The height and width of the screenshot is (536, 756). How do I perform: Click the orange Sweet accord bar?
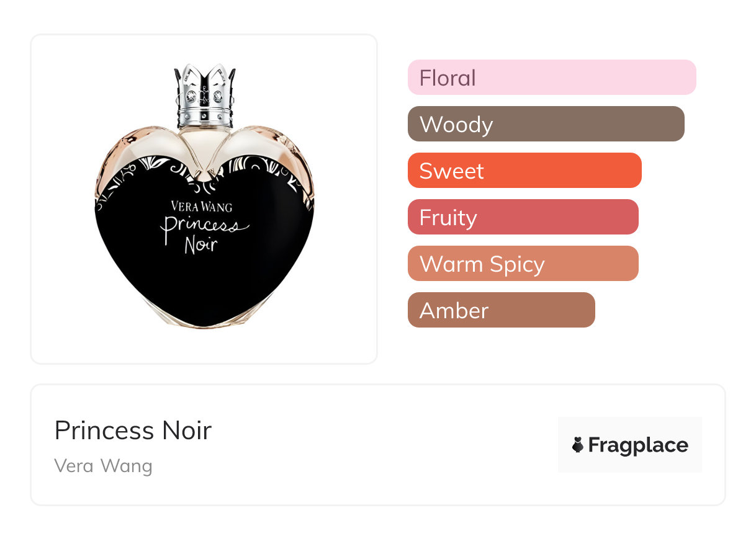524,171
